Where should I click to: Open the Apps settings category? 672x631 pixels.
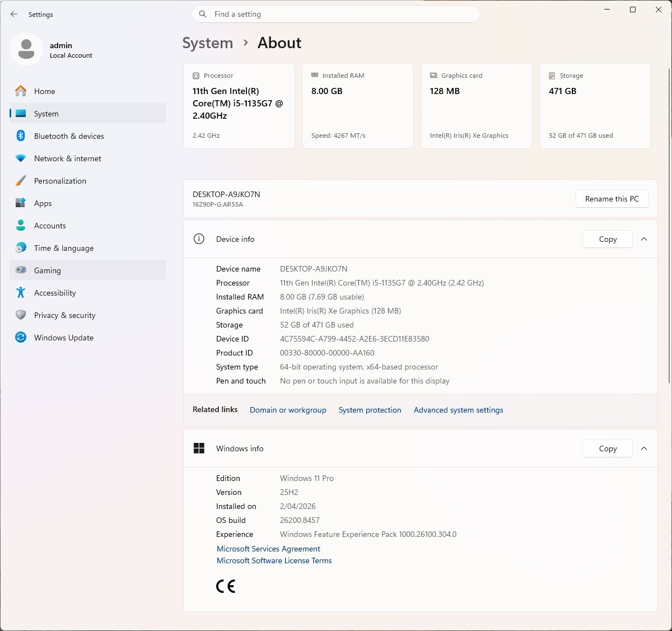(88, 203)
